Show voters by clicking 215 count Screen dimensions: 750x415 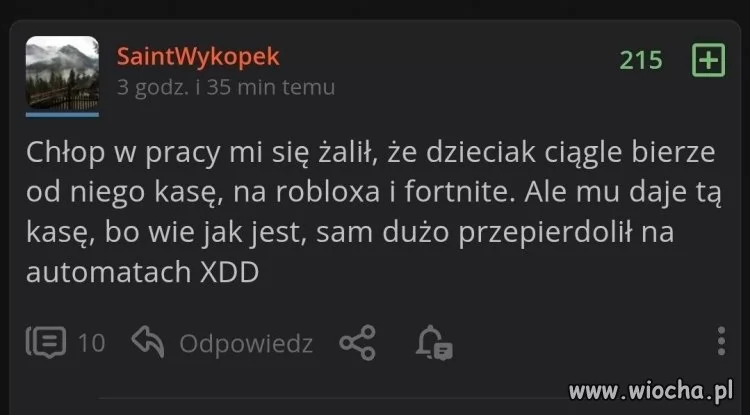[x=641, y=60]
